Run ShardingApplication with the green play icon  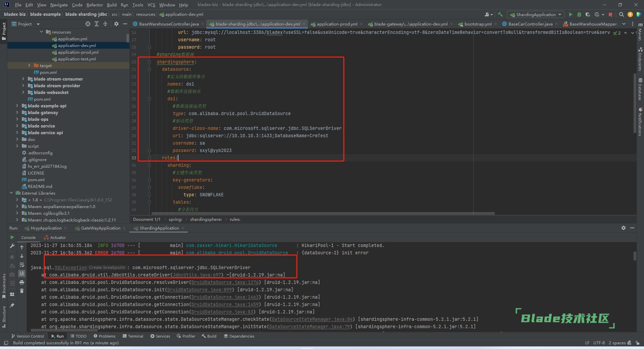[x=571, y=14]
